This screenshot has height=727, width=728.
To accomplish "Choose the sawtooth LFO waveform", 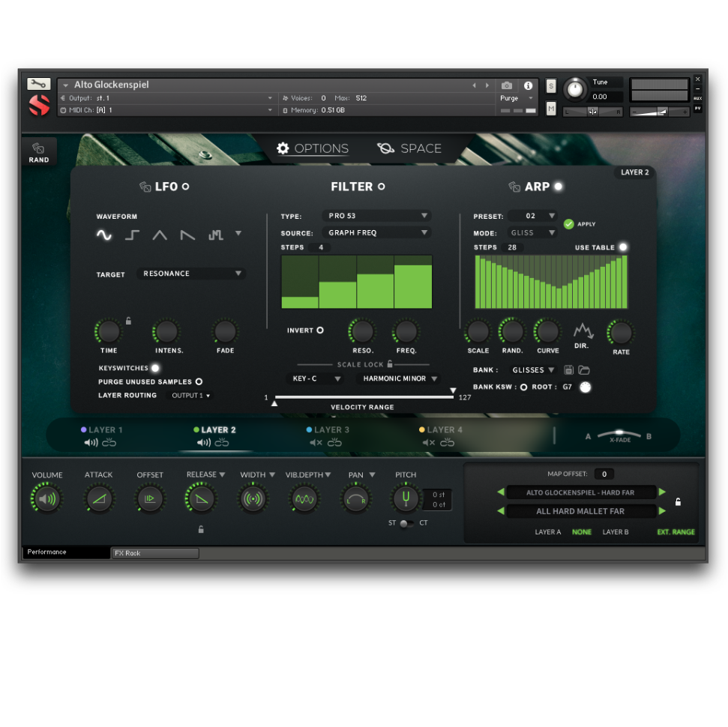I will pos(187,235).
